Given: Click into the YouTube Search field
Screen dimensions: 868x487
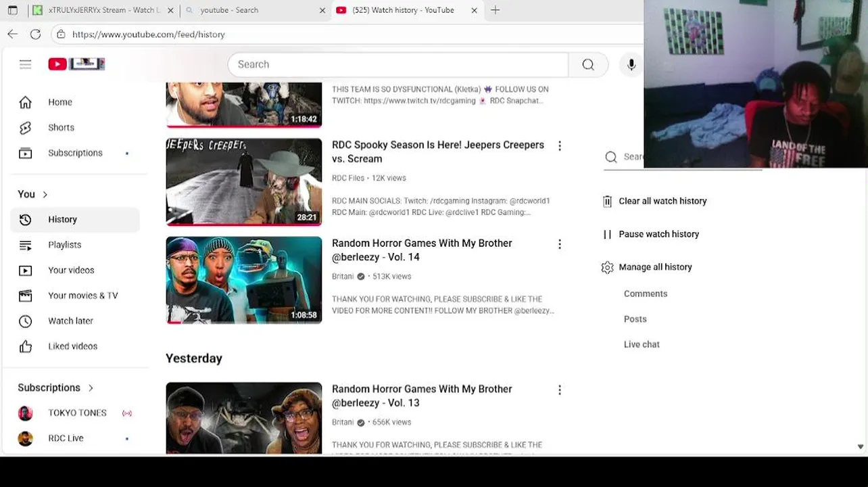Looking at the screenshot, I should click(398, 64).
